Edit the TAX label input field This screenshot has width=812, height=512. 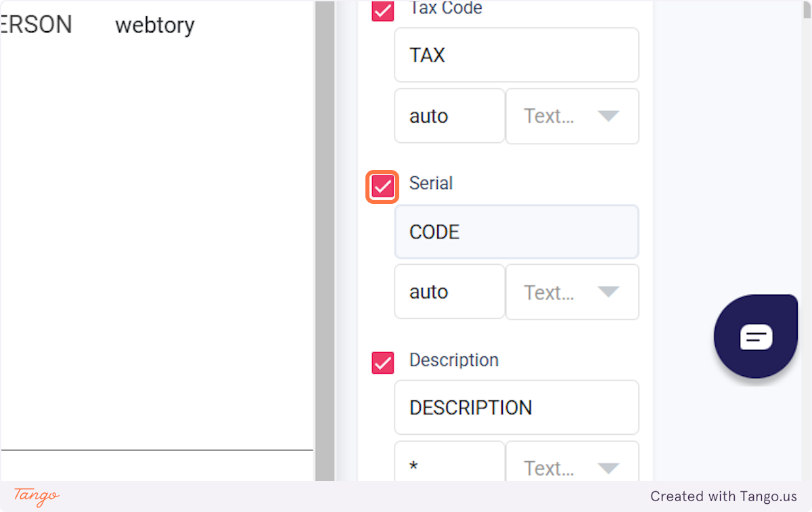(x=517, y=55)
